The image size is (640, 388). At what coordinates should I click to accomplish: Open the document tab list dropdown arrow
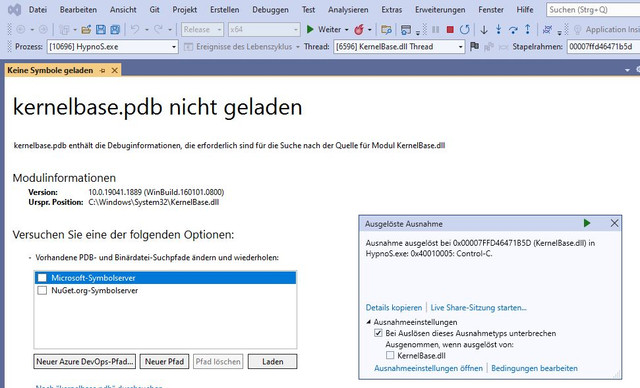627,70
